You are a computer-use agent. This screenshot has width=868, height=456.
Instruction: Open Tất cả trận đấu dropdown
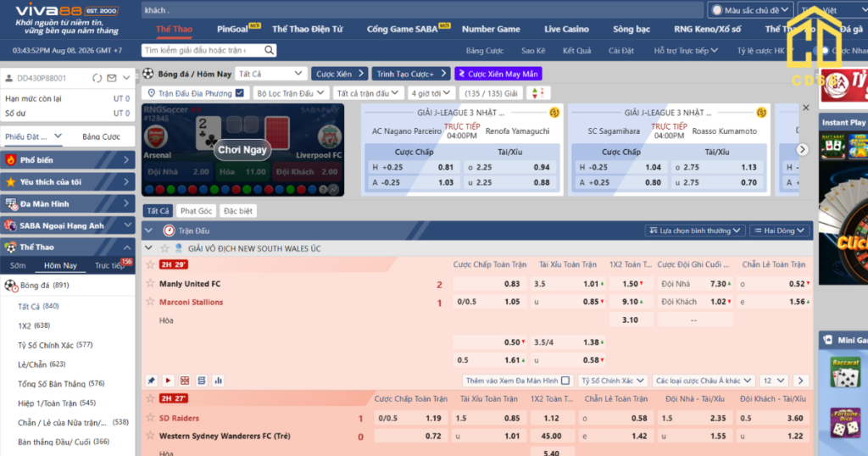368,93
